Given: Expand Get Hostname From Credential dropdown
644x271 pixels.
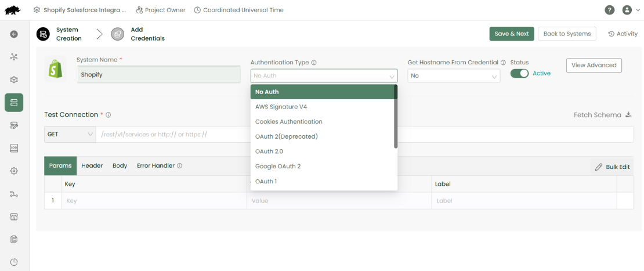Looking at the screenshot, I should [x=454, y=76].
